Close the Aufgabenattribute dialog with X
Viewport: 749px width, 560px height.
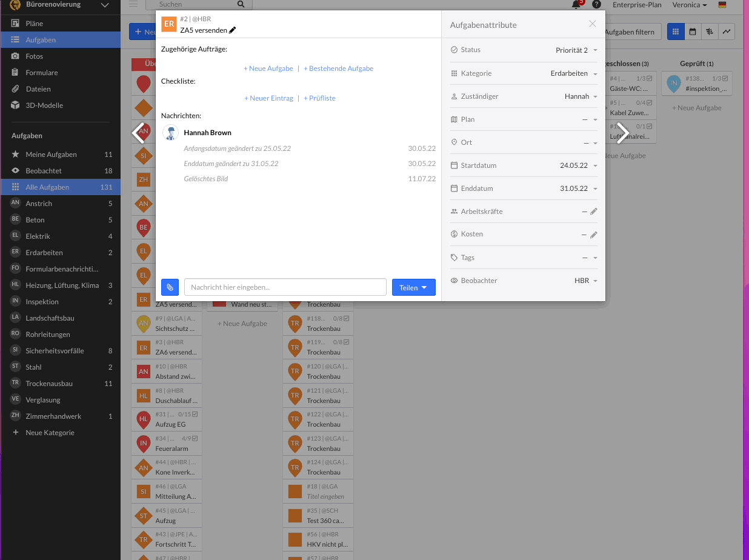(x=593, y=24)
